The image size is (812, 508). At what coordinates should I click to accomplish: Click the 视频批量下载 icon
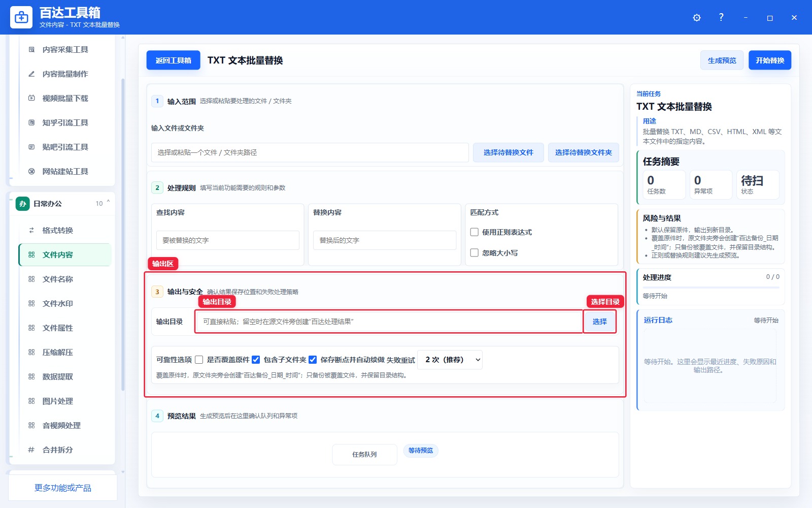[x=31, y=99]
